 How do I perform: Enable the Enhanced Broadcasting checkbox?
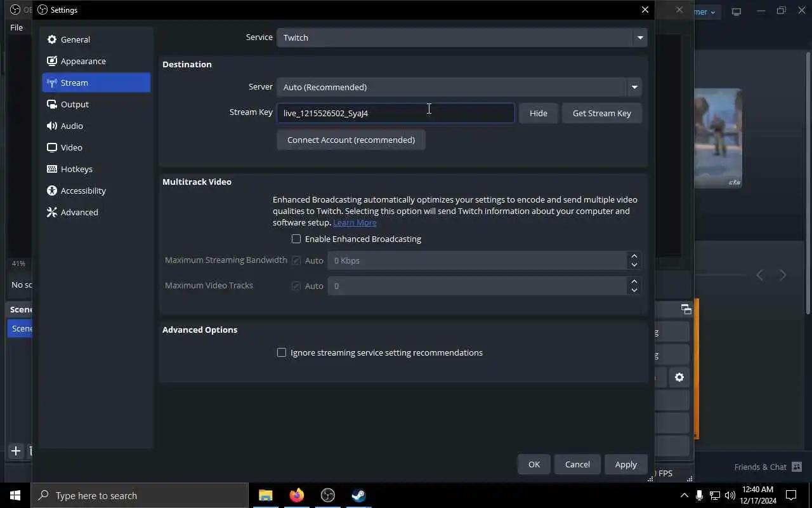296,239
